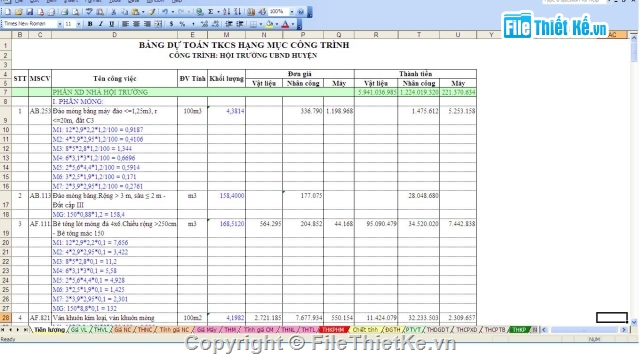
Task: Cut selection with the scissors icon
Action: click(113, 12)
